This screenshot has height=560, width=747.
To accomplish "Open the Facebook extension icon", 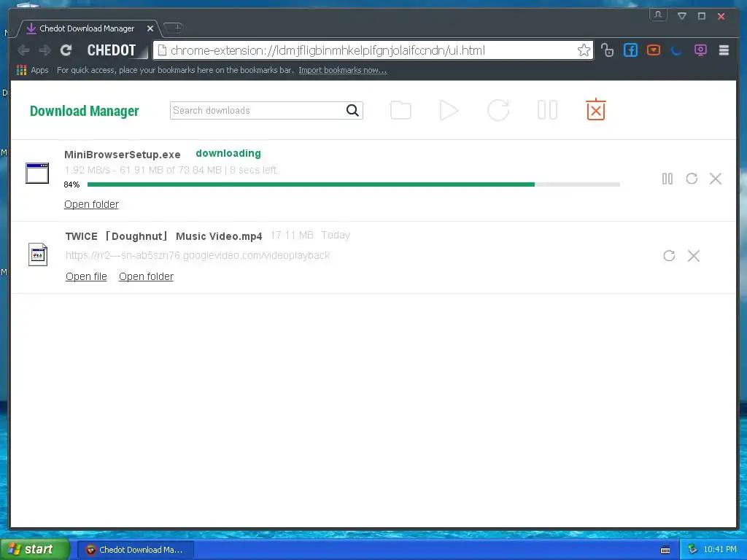I will coord(630,50).
